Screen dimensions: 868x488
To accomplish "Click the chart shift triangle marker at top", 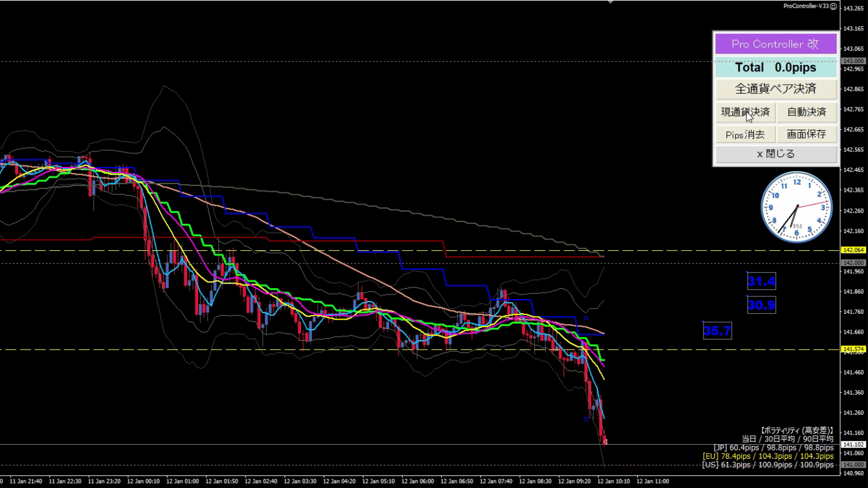I will (610, 2).
